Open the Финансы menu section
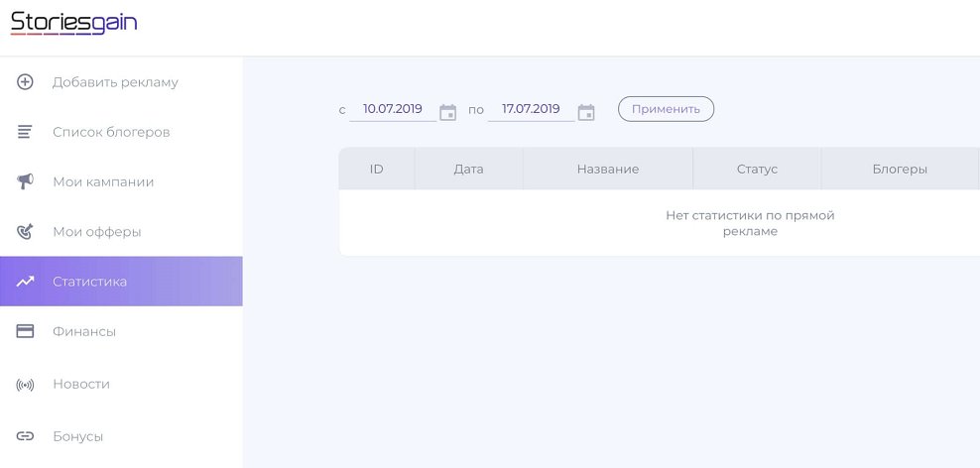 (84, 331)
